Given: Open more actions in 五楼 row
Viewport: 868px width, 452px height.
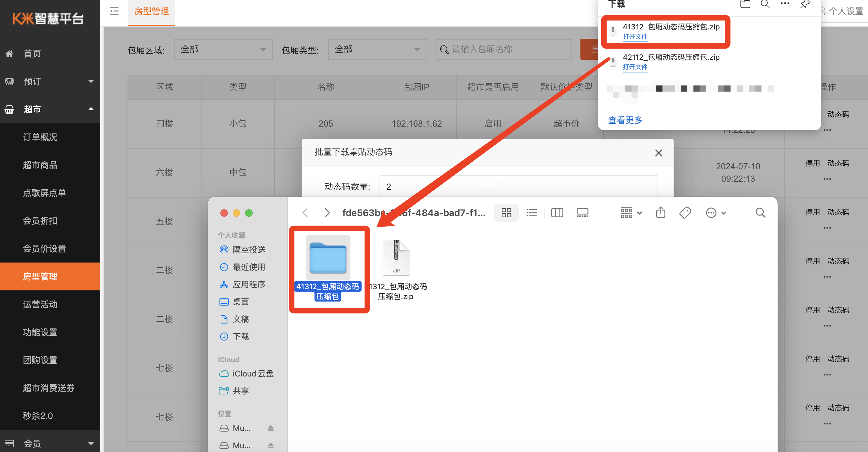Looking at the screenshot, I should pos(827,228).
